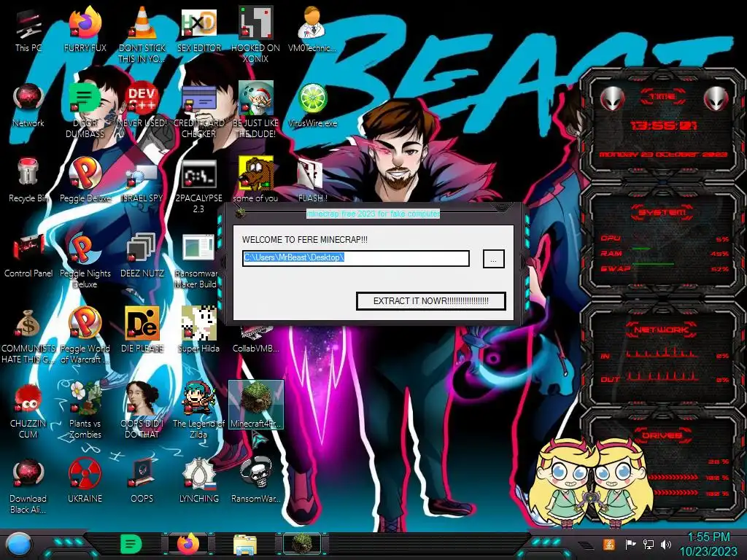Viewport: 747px width, 560px height.
Task: Select the Recycle Bin icon
Action: [28, 181]
